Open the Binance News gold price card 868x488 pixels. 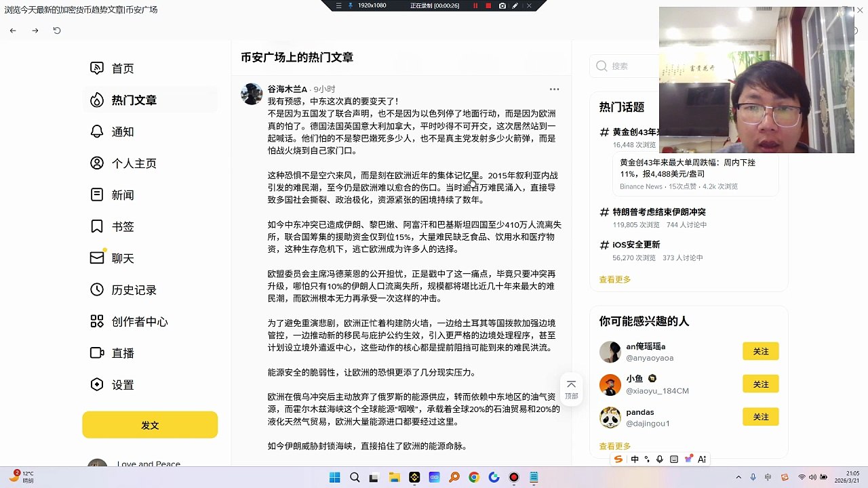click(x=696, y=174)
